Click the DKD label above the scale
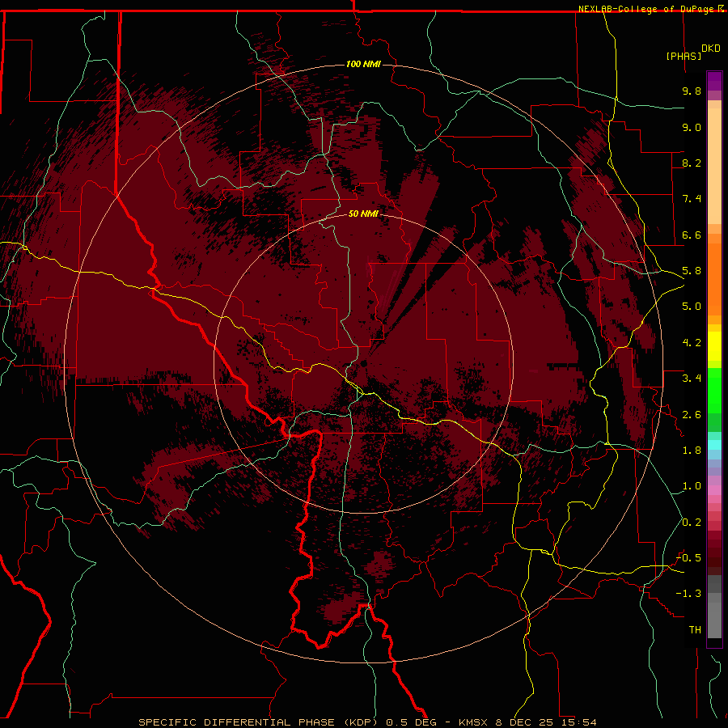Image resolution: width=728 pixels, height=728 pixels. coord(711,49)
